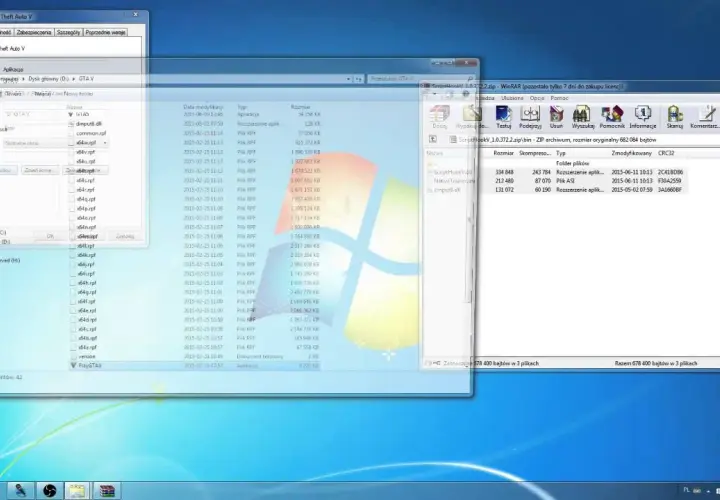
Task: Click the 334 848 size cell in WinRAR
Action: point(504,172)
